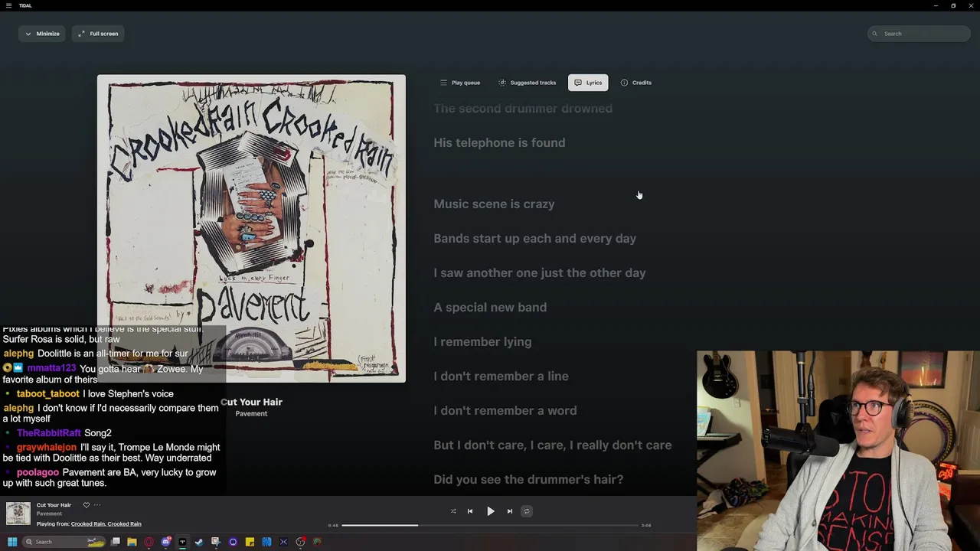The width and height of the screenshot is (980, 551).
Task: Click the large Crooked Rain album cover
Action: (251, 229)
